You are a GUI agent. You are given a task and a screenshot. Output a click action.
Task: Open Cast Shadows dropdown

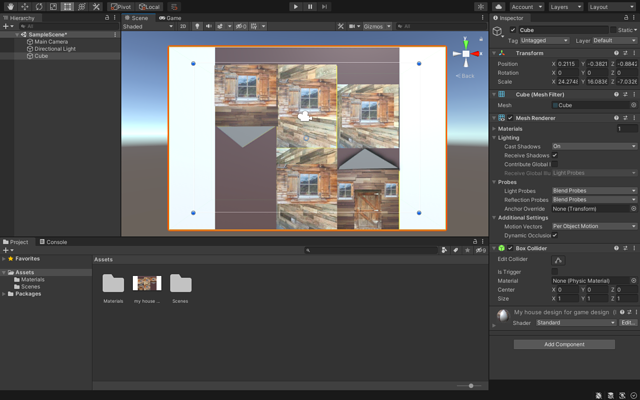(x=594, y=146)
